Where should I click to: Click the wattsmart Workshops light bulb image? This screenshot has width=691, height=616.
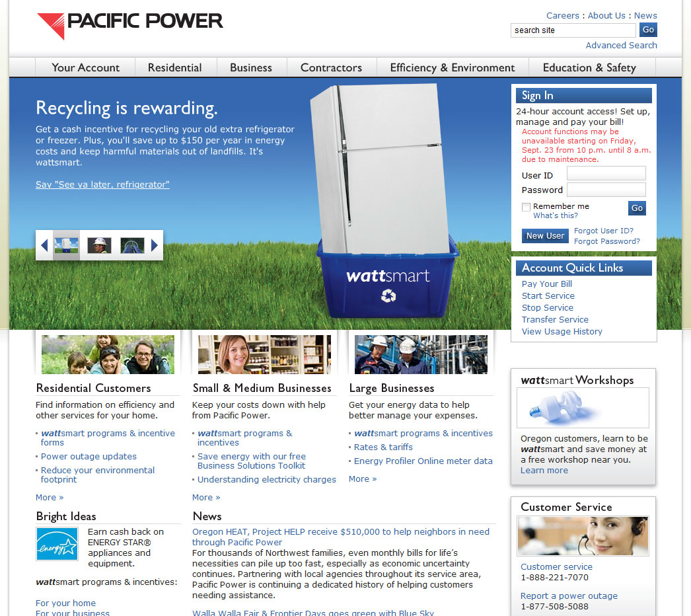[x=583, y=408]
